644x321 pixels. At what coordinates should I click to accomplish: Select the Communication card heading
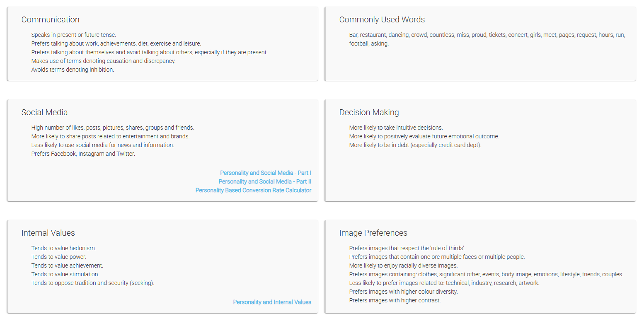coord(50,19)
